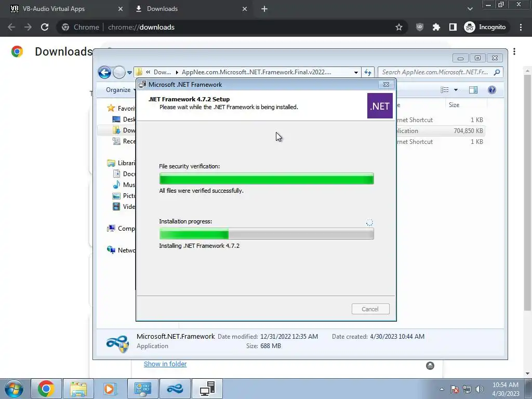
Task: Open Windows Explorer from the taskbar
Action: coord(78,389)
